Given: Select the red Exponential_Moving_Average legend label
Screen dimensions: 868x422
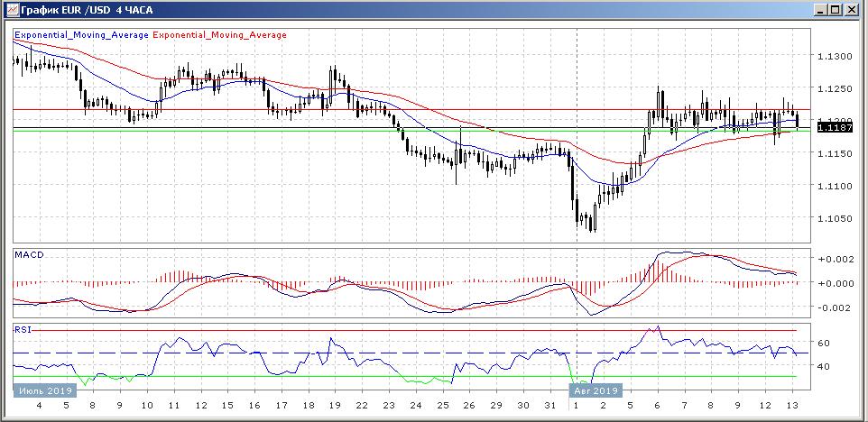Looking at the screenshot, I should (220, 35).
